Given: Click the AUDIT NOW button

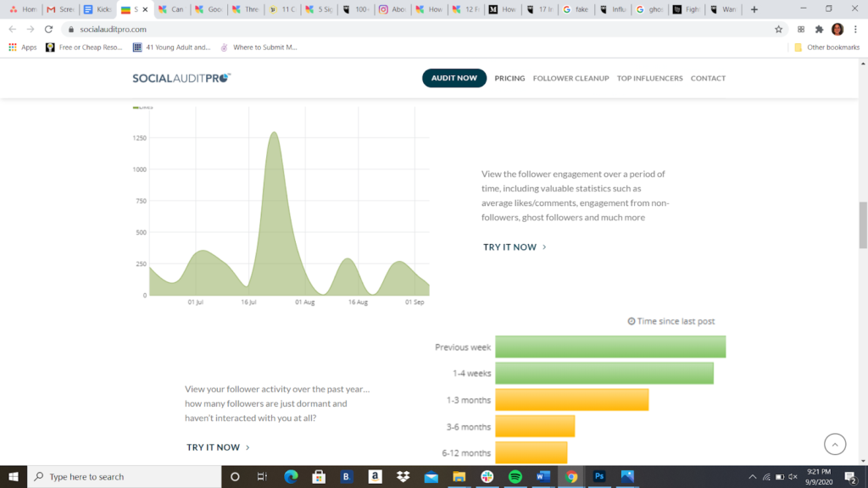Looking at the screenshot, I should [453, 77].
